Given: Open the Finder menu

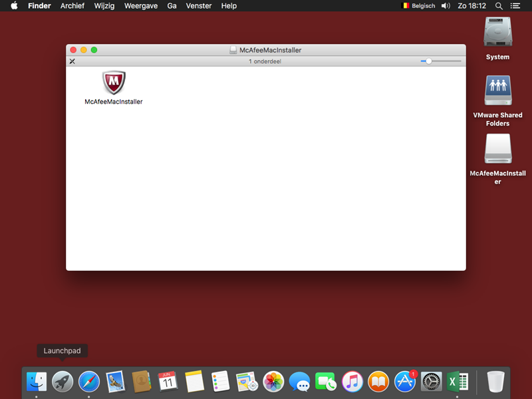Looking at the screenshot, I should pos(39,6).
